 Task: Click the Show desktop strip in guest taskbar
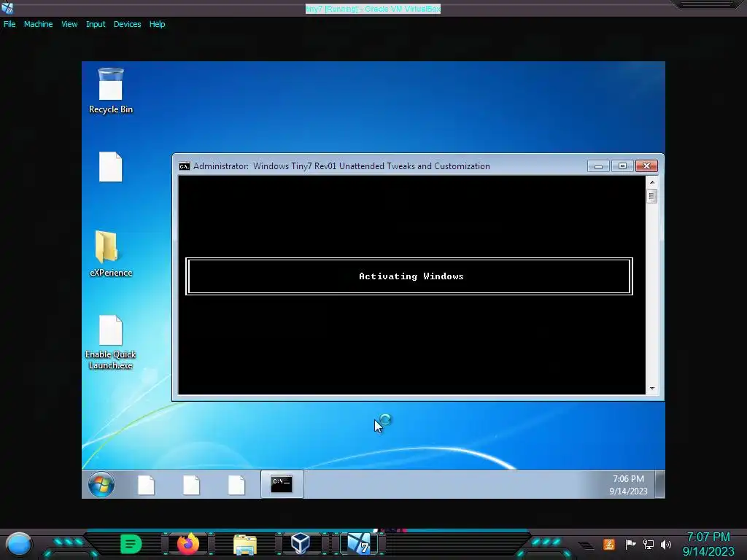tap(659, 484)
